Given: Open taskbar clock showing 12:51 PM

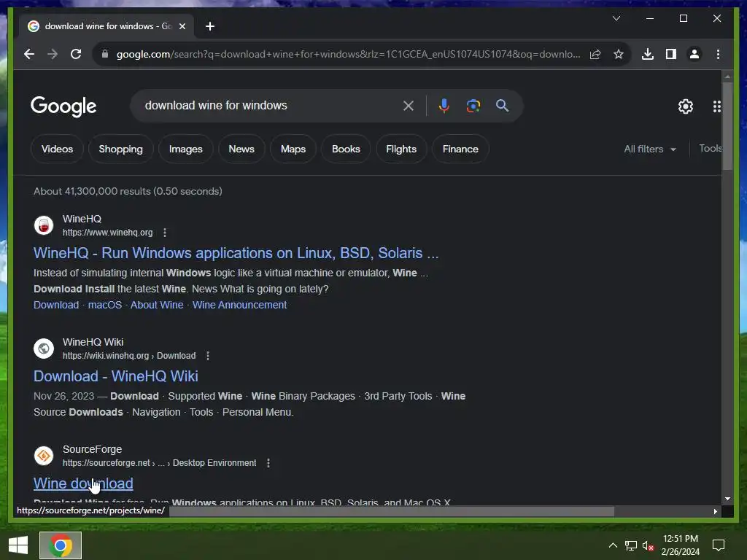Looking at the screenshot, I should point(681,545).
